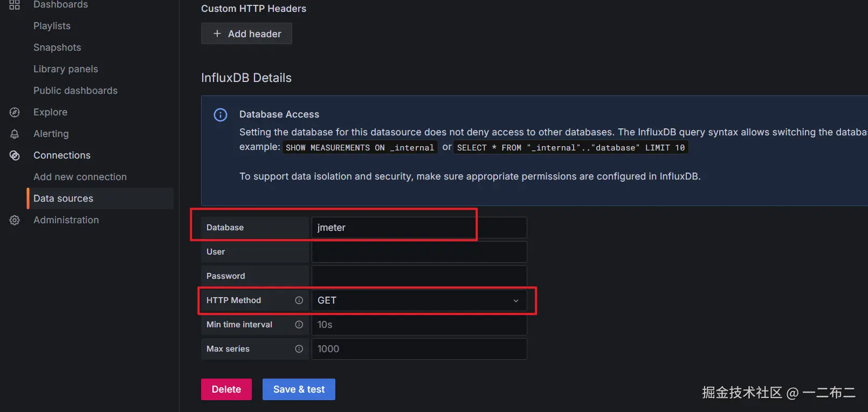
Task: Click the Connections icon in sidebar
Action: pos(15,155)
